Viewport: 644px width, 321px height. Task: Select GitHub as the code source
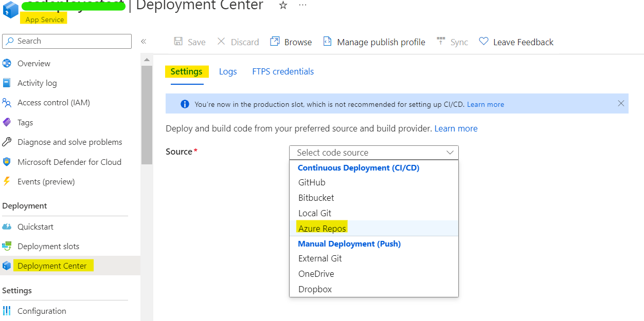point(311,182)
